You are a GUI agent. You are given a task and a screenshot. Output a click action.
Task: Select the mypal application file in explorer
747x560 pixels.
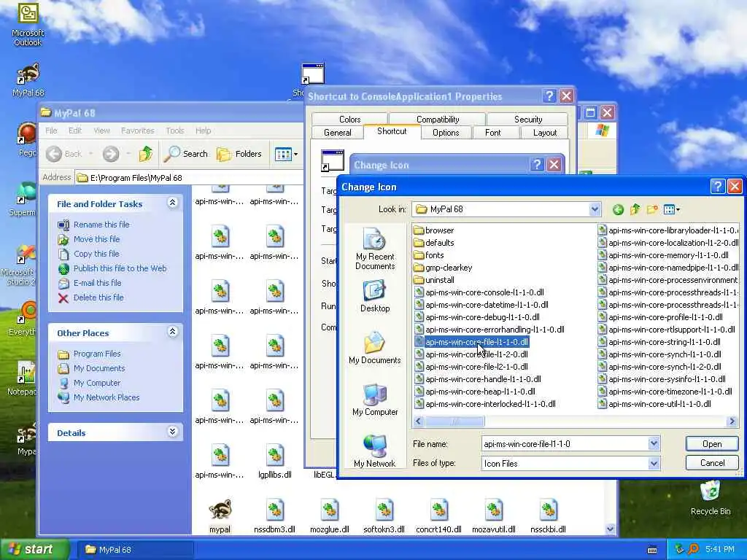(x=220, y=516)
